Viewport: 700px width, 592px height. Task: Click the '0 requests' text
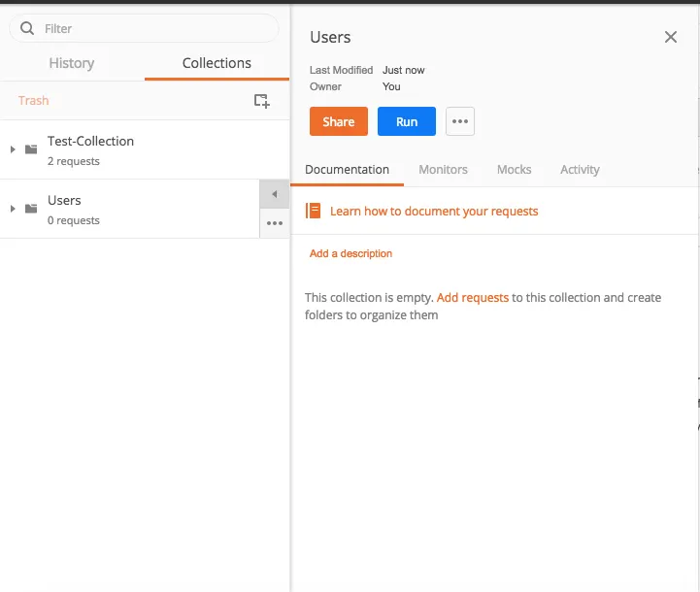click(x=74, y=221)
